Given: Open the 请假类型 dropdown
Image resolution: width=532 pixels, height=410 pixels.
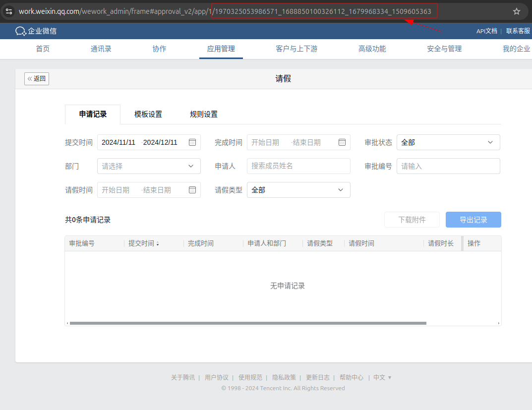Looking at the screenshot, I should point(298,190).
